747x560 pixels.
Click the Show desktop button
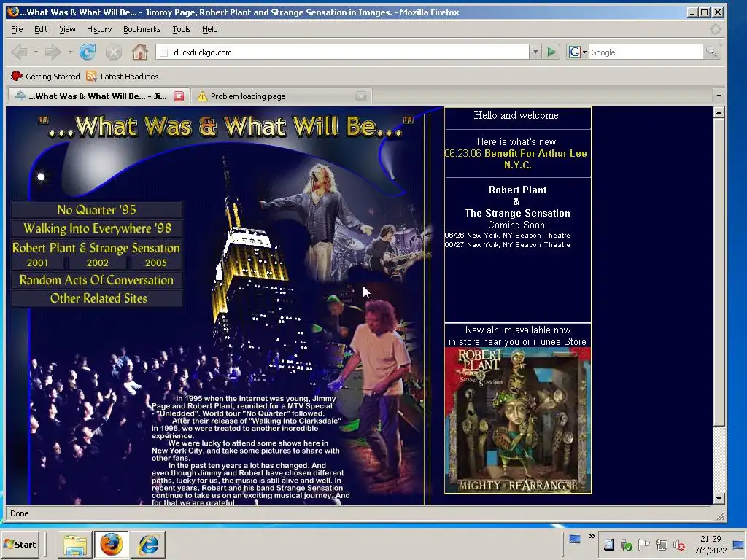click(739, 544)
